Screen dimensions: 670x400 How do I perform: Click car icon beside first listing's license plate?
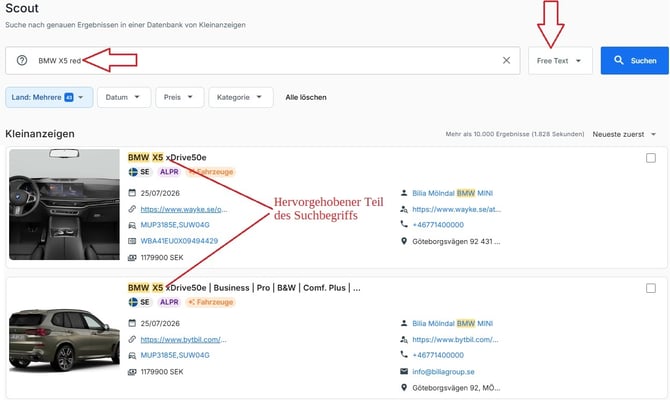pos(132,225)
